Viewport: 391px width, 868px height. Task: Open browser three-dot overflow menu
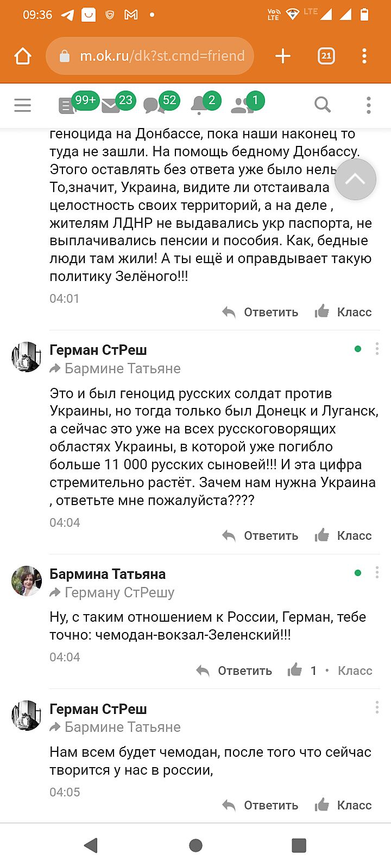[364, 56]
